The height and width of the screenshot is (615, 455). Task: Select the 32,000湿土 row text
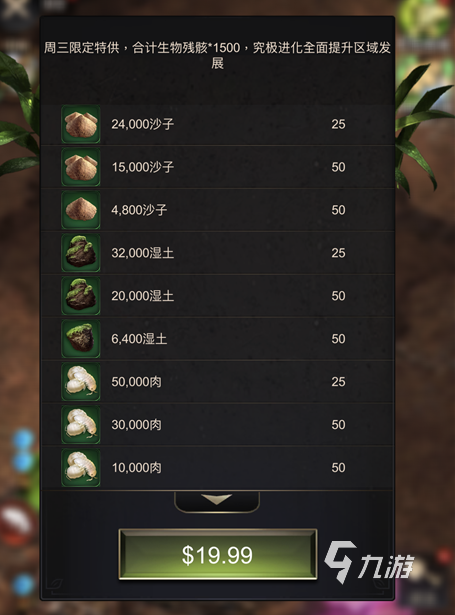pos(142,253)
